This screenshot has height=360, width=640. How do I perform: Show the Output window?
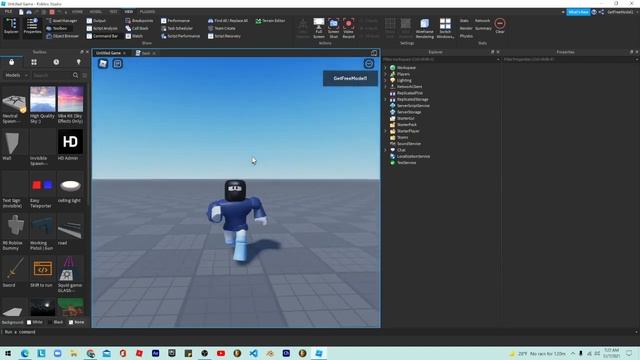click(96, 20)
